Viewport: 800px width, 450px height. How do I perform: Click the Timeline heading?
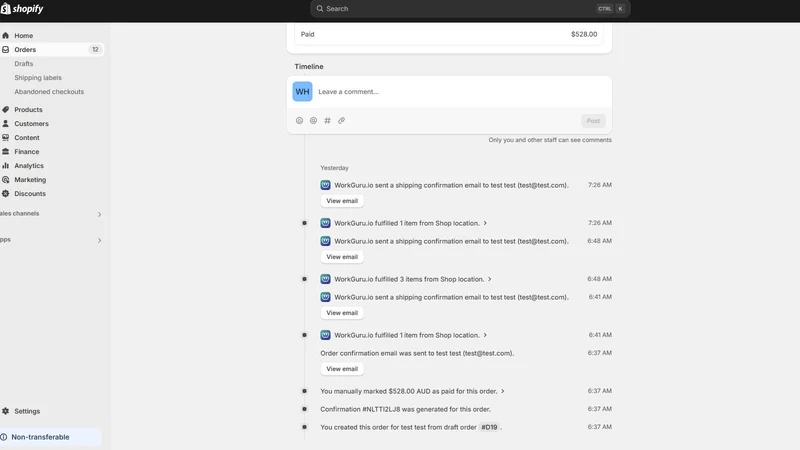(309, 67)
